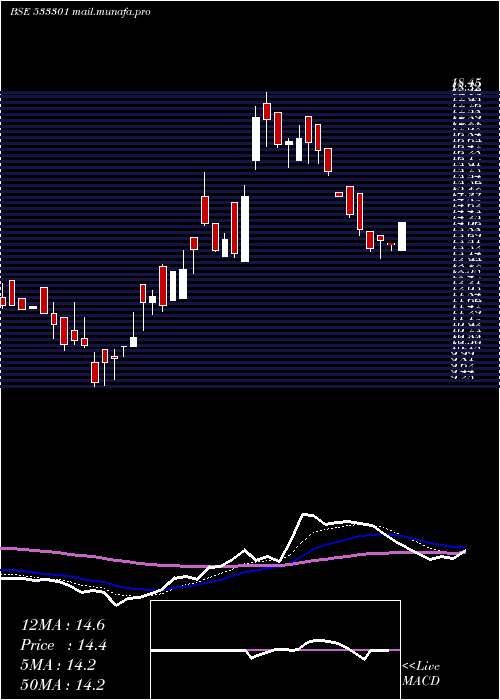Click the highest red candlestick at the chart peak
500x700 pixels.
point(267,111)
